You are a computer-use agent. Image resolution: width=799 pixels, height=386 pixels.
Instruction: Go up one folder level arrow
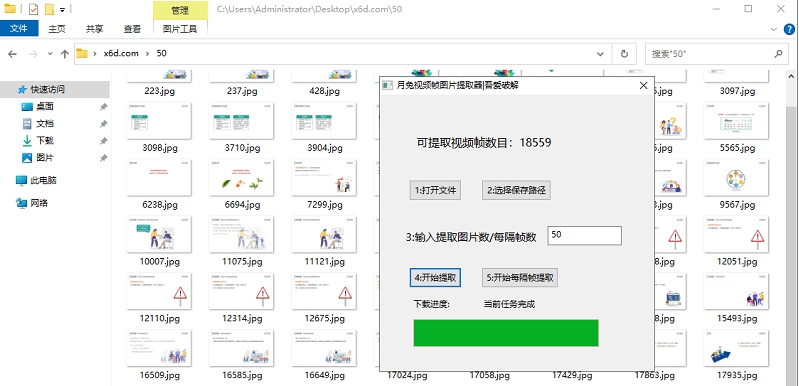(x=65, y=53)
